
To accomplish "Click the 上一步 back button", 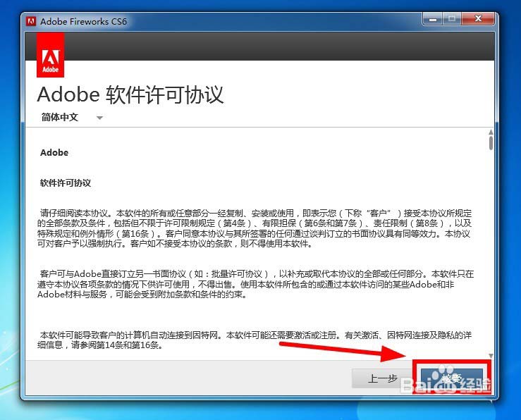I will tap(382, 378).
